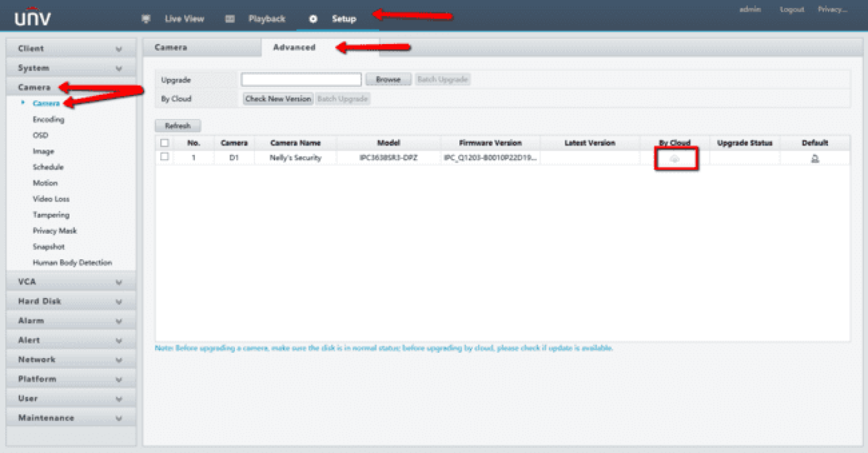
Task: Check the box for camera row 1
Action: pyautogui.click(x=165, y=157)
